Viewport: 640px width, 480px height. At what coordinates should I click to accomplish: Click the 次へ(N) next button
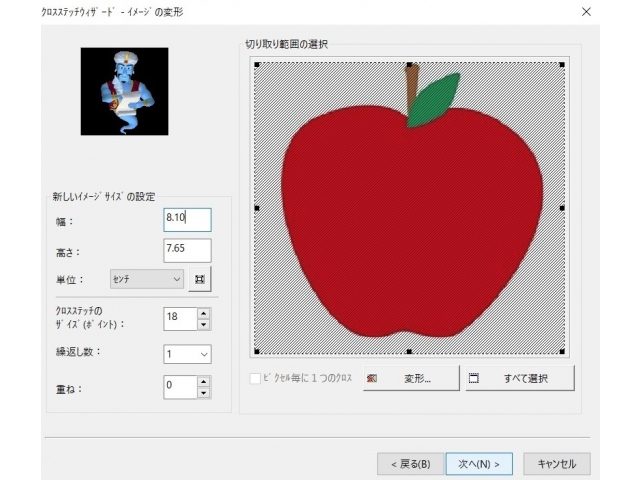[x=479, y=464]
